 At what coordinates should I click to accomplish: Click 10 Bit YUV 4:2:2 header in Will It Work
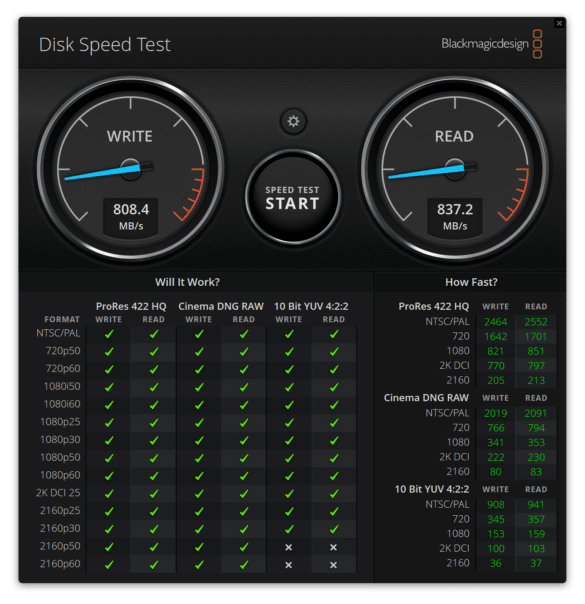[311, 306]
